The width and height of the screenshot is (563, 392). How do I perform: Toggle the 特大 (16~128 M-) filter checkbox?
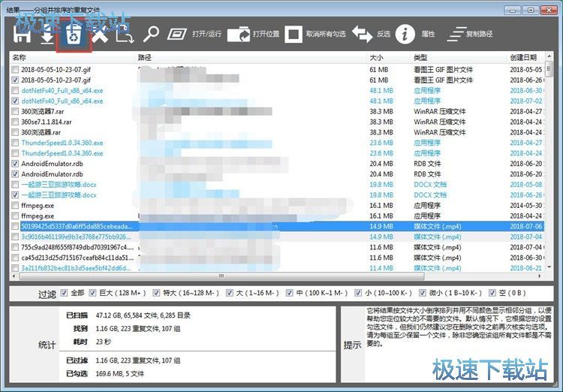156,293
